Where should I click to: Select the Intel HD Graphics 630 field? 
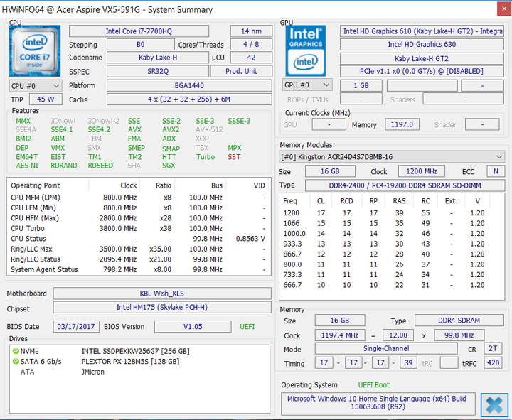point(422,45)
